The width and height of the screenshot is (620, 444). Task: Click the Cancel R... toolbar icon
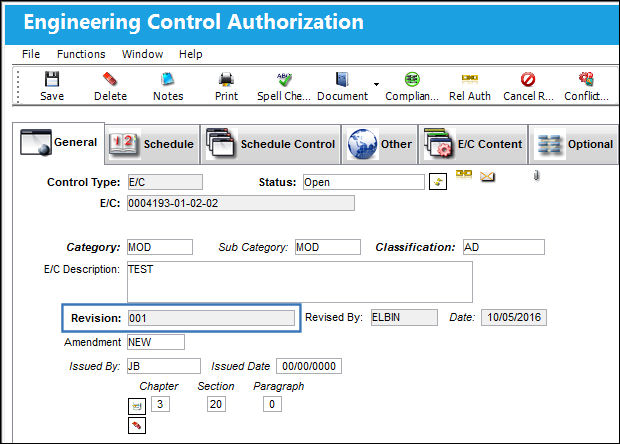click(528, 79)
